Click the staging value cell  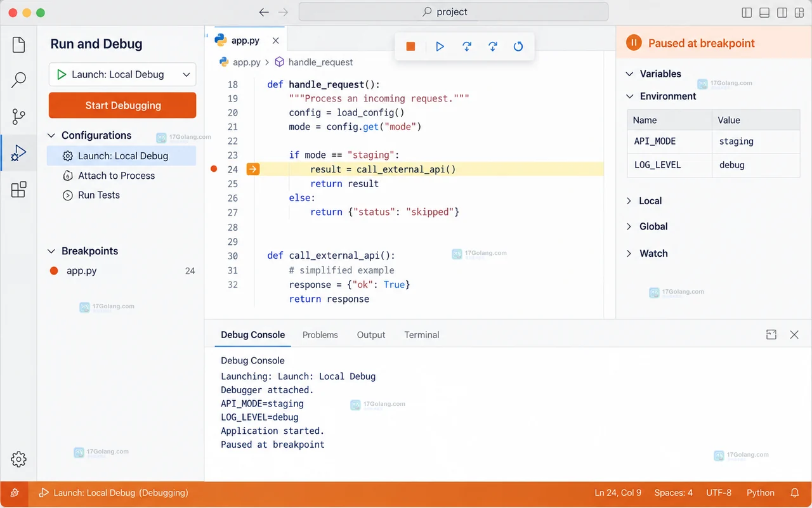pos(756,141)
